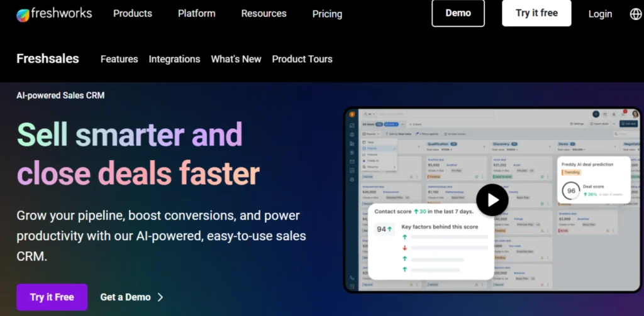Image resolution: width=644 pixels, height=316 pixels.
Task: Open the Resources menu
Action: [264, 14]
